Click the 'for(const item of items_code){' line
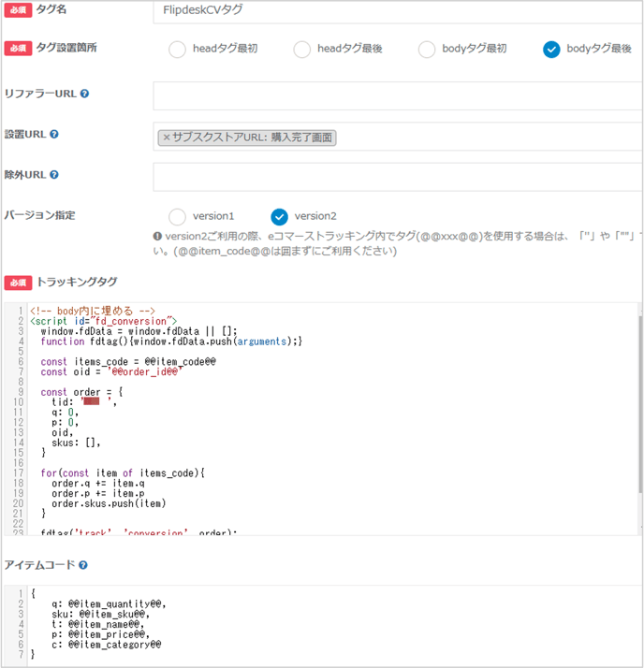The image size is (644, 668). coord(123,472)
